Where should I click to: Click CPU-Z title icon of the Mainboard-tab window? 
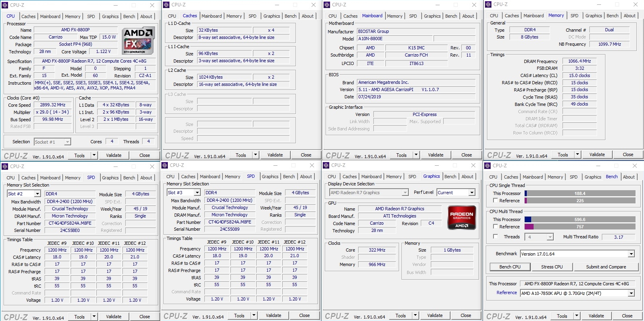327,5
